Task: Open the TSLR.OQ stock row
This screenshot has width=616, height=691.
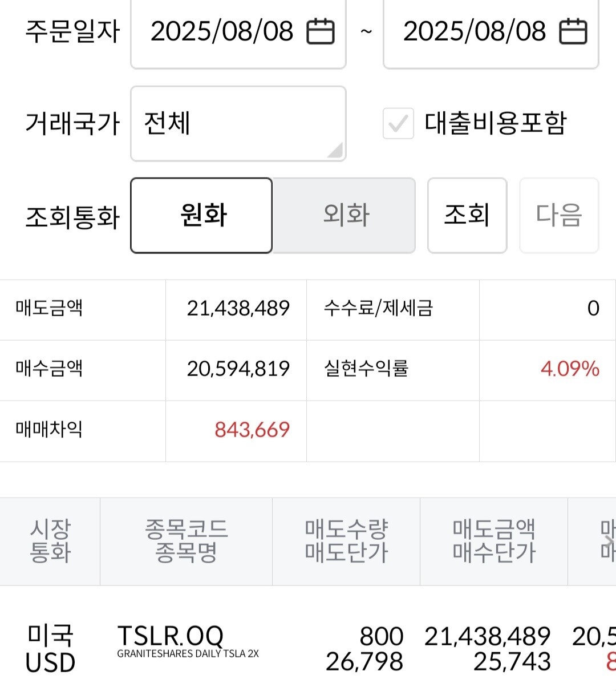Action: coord(308,649)
